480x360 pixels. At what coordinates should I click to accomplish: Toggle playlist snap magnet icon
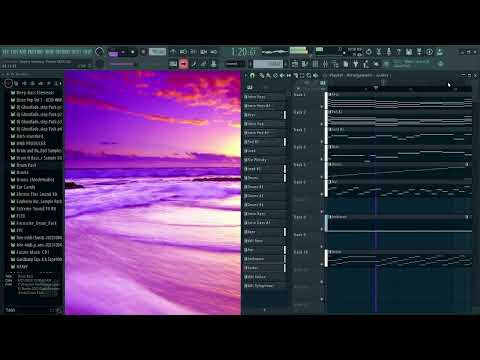pyautogui.click(x=252, y=76)
